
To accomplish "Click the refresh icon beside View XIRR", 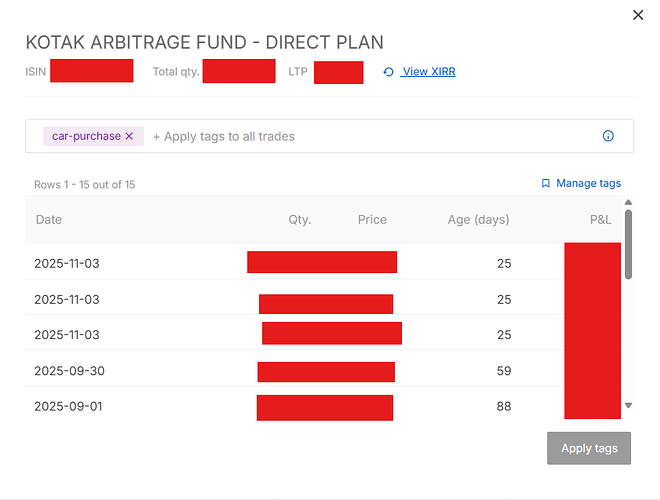I will (388, 72).
